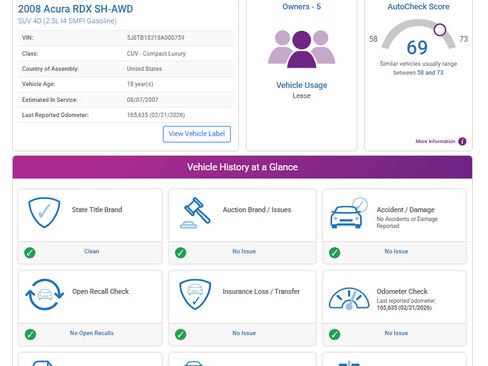
Task: Click green checkmark under Odometer Check
Action: pos(335,334)
